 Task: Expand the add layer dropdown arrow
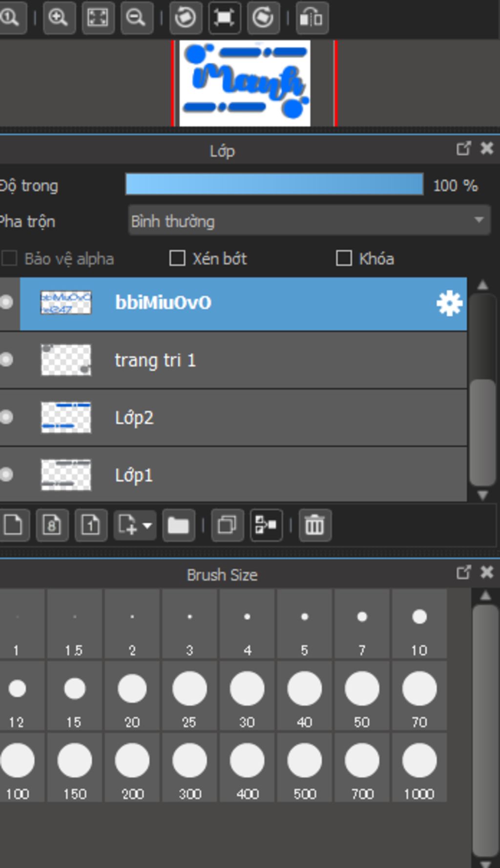click(147, 526)
